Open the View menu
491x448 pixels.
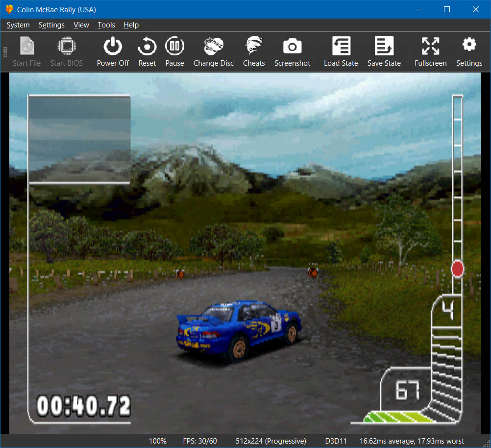[81, 25]
